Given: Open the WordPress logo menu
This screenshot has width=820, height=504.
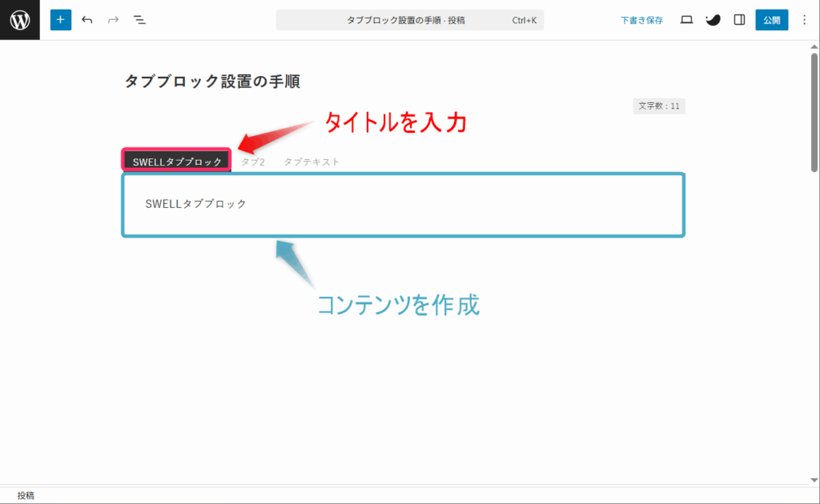Looking at the screenshot, I should tap(20, 20).
